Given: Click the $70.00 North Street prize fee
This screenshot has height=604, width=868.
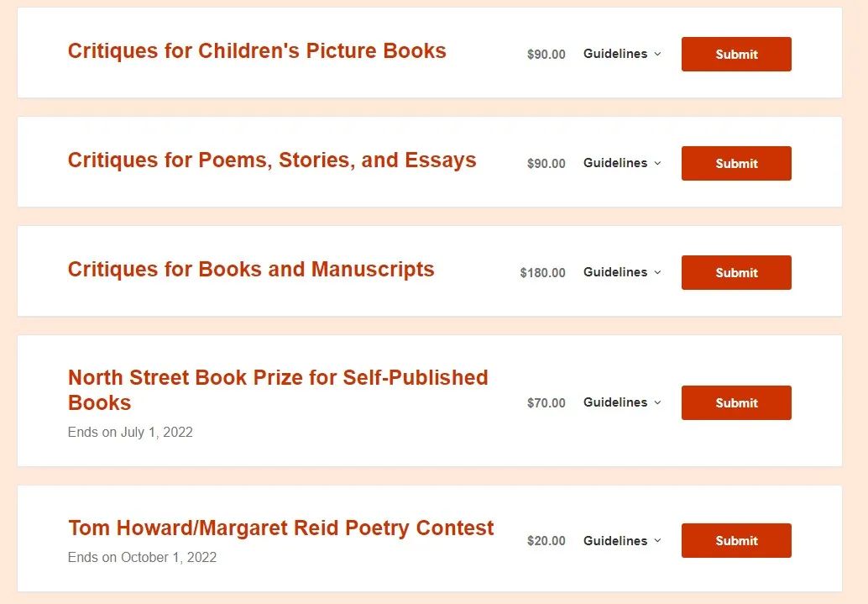Looking at the screenshot, I should click(546, 403).
